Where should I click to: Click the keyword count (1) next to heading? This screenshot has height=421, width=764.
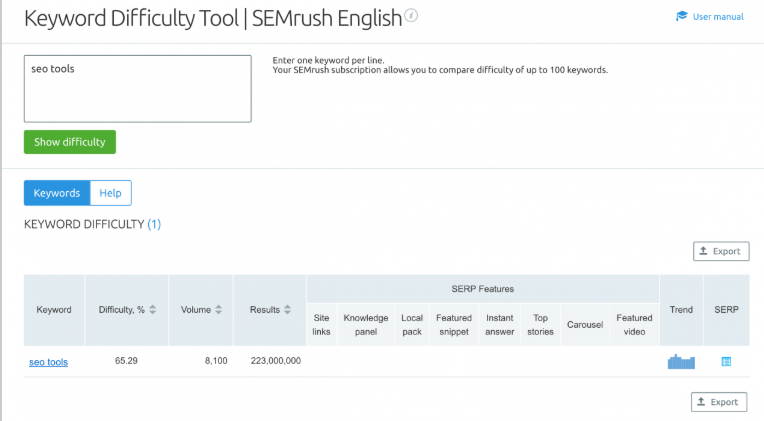coord(154,224)
